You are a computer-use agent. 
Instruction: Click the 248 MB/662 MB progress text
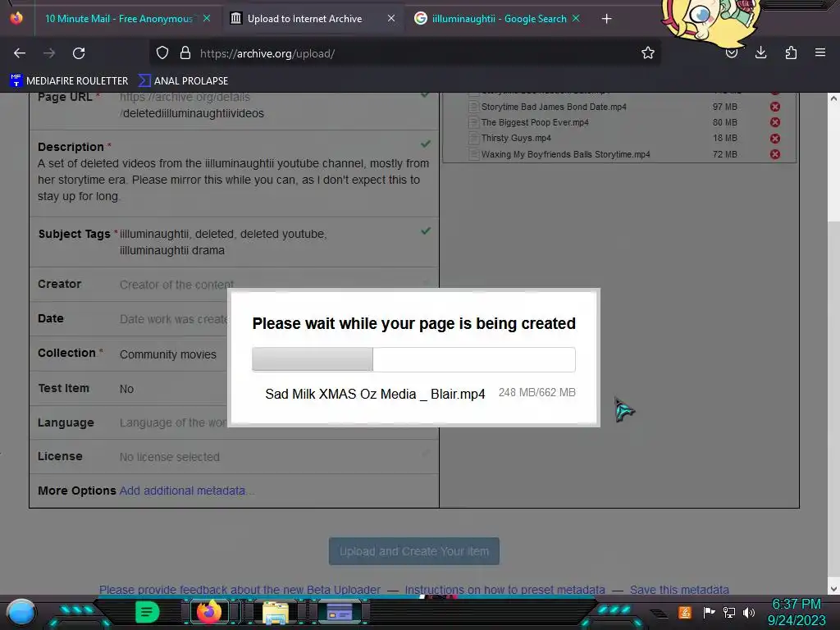click(536, 393)
